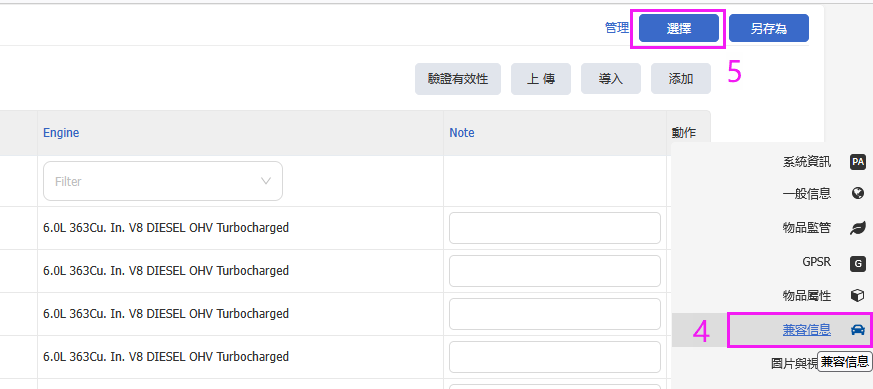The width and height of the screenshot is (873, 389).
Task: Click the PA system info icon
Action: coord(857,162)
